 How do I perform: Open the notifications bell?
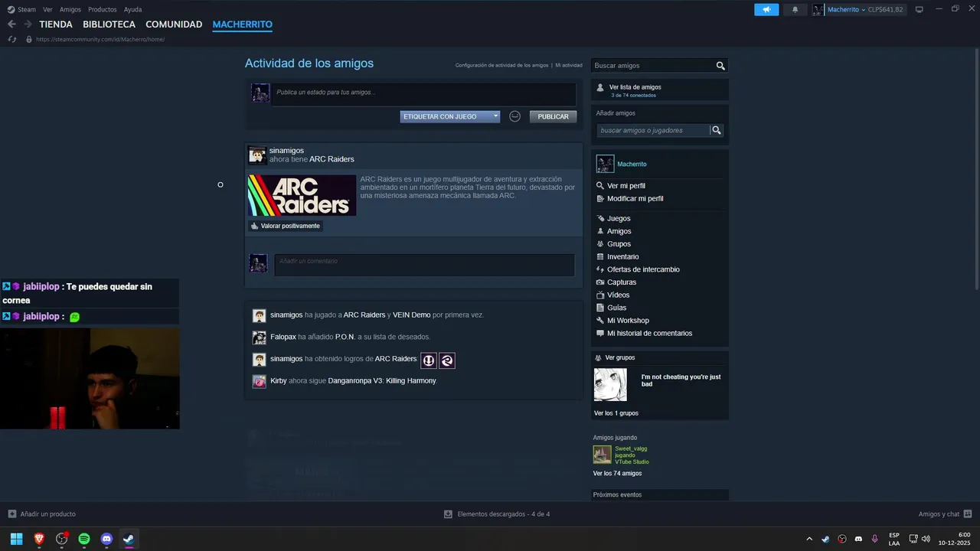tap(795, 10)
